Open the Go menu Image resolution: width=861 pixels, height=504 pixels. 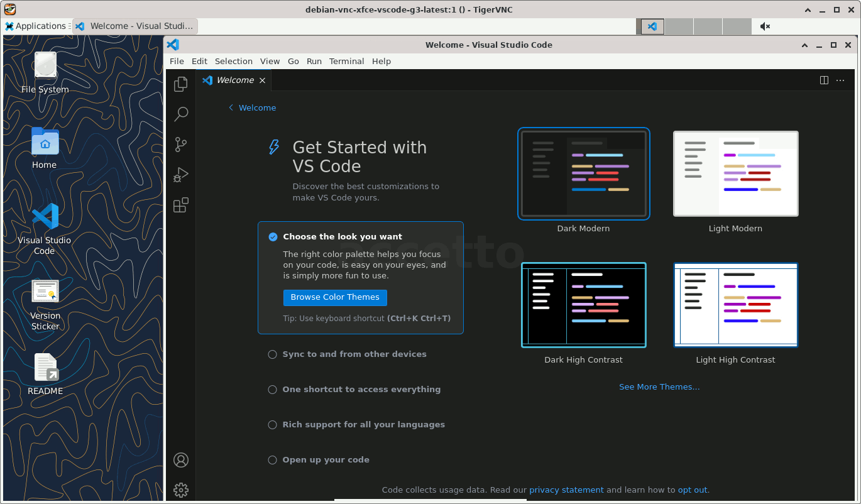tap(293, 62)
